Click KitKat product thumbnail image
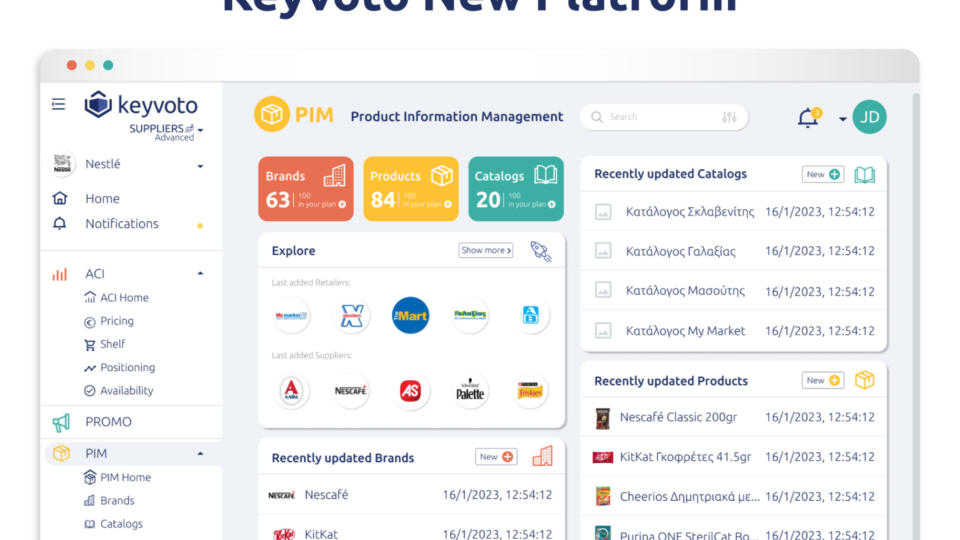 [x=602, y=457]
